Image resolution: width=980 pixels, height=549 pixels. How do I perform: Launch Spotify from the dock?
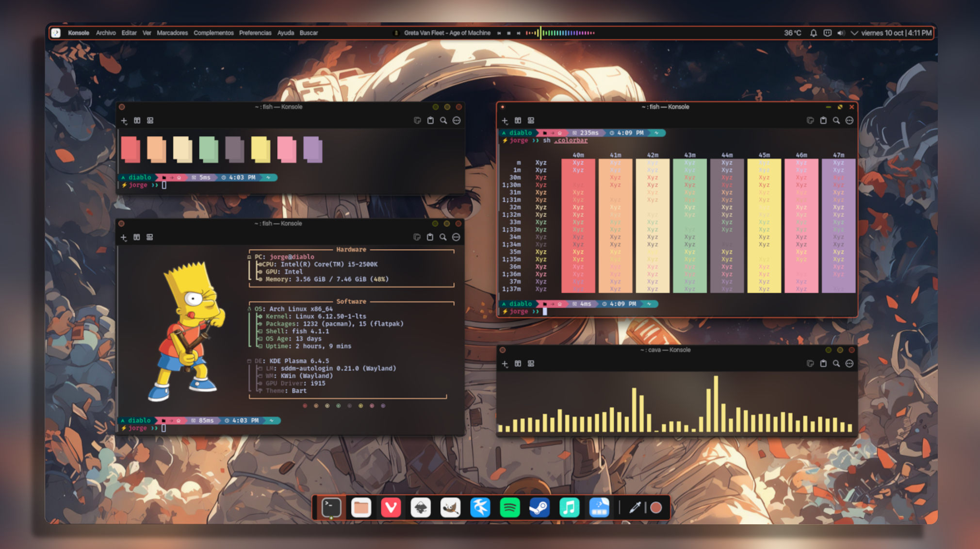point(509,508)
